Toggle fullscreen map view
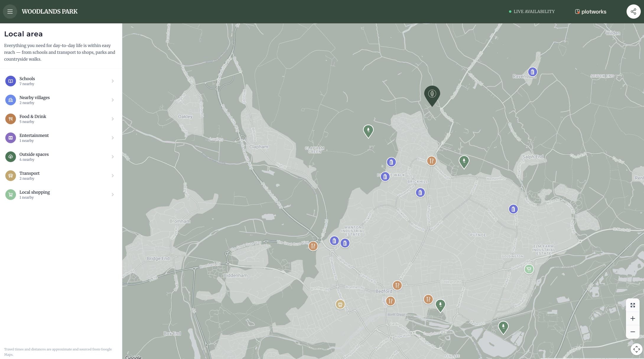The width and height of the screenshot is (644, 359). tap(633, 305)
